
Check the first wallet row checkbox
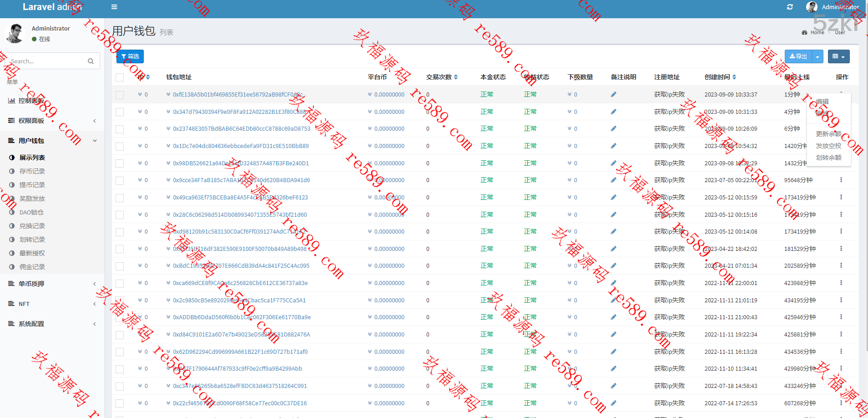tap(120, 95)
